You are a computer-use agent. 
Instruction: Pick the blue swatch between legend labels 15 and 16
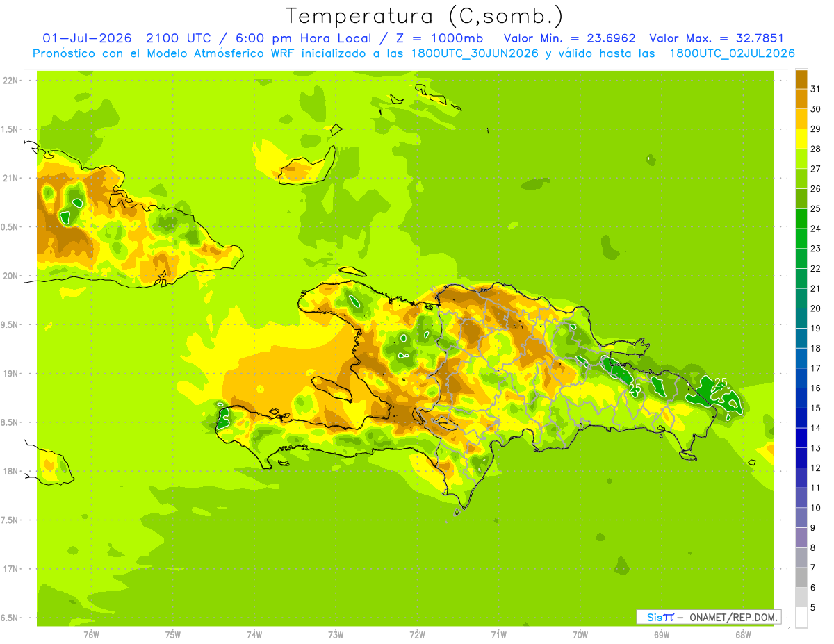pos(801,398)
